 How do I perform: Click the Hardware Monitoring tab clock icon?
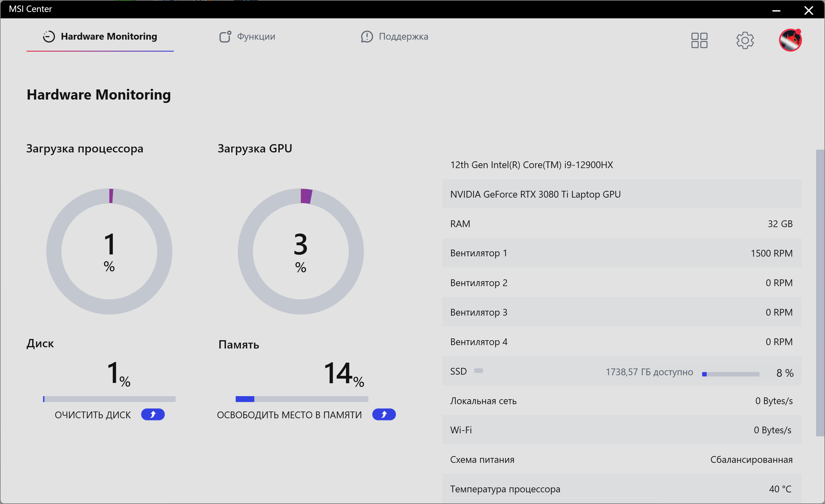pos(49,37)
